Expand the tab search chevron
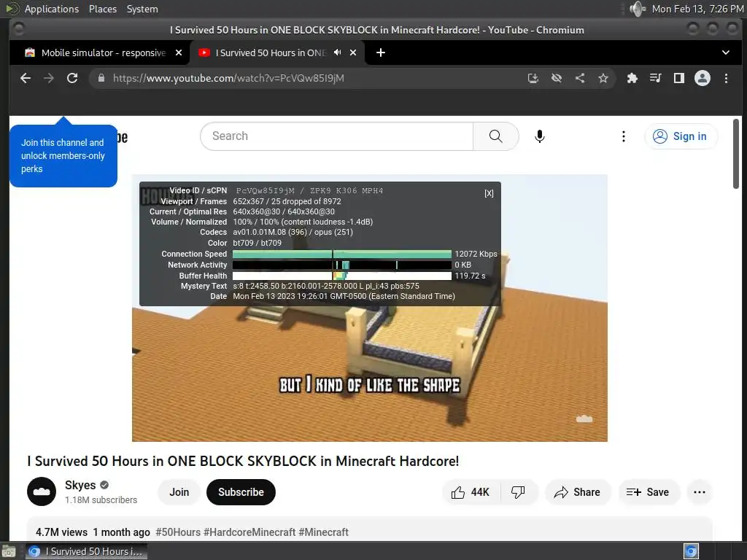747x560 pixels. (726, 52)
